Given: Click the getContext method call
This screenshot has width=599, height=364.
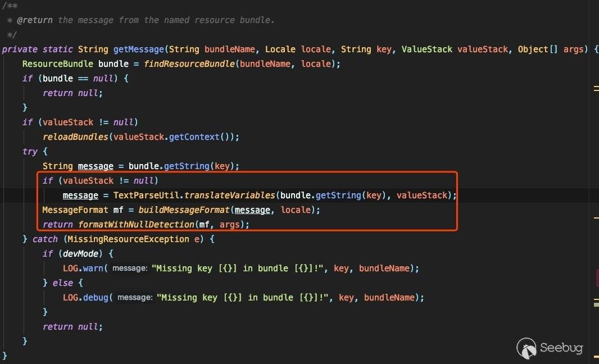Looking at the screenshot, I should tap(194, 136).
